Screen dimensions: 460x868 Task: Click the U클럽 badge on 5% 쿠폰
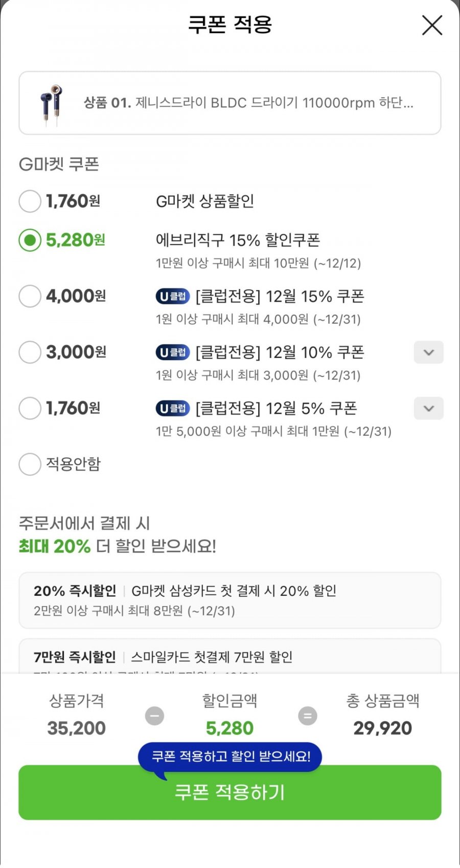click(173, 408)
